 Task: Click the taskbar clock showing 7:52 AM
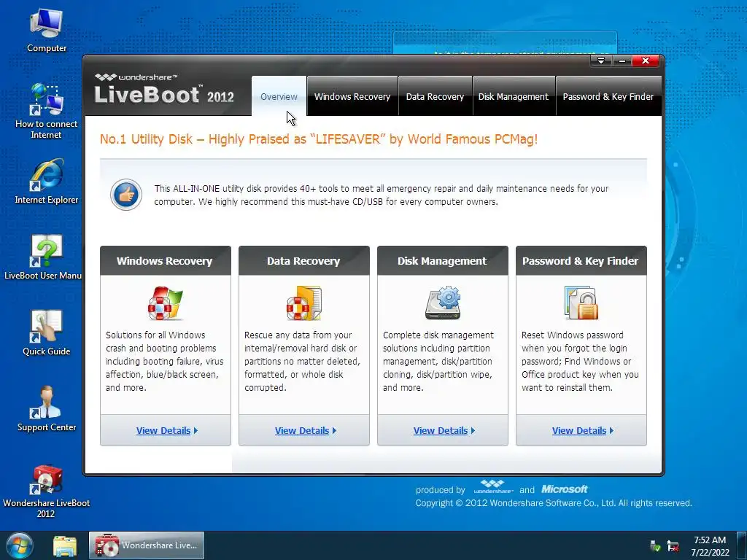[710, 545]
